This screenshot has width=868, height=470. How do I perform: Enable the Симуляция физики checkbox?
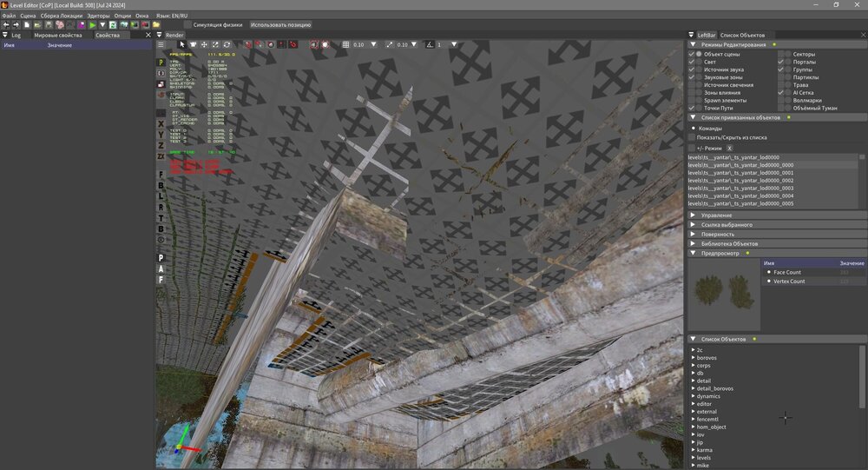[x=188, y=25]
